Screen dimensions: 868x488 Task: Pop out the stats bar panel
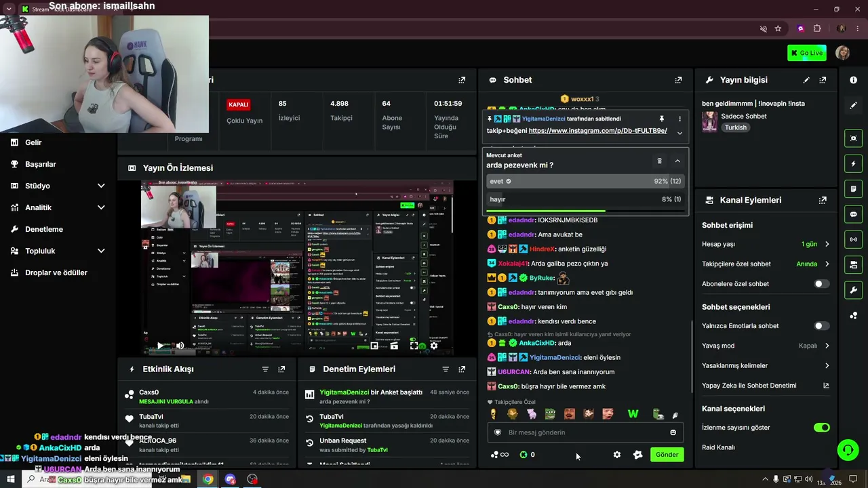coord(462,80)
